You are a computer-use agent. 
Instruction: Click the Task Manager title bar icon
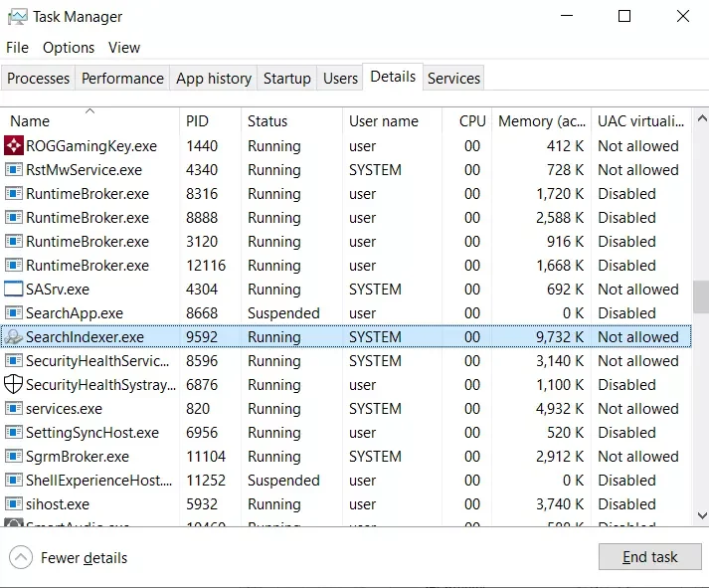18,17
